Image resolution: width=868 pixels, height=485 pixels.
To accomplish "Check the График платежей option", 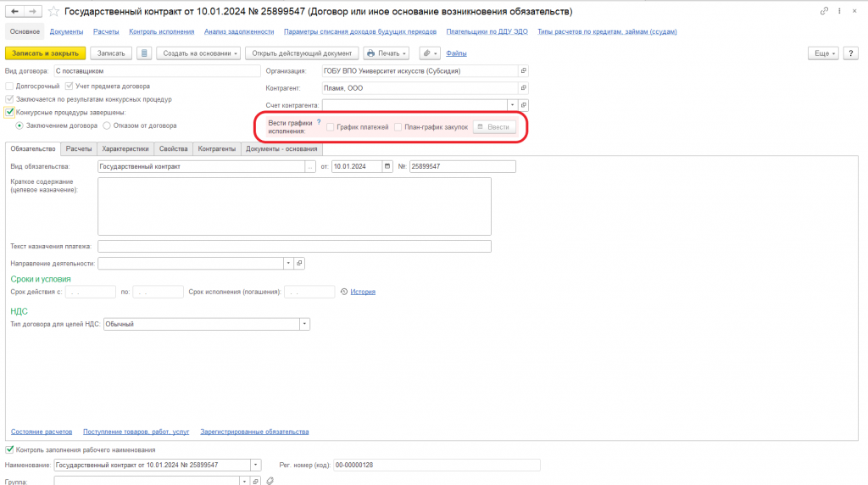I will pos(331,127).
